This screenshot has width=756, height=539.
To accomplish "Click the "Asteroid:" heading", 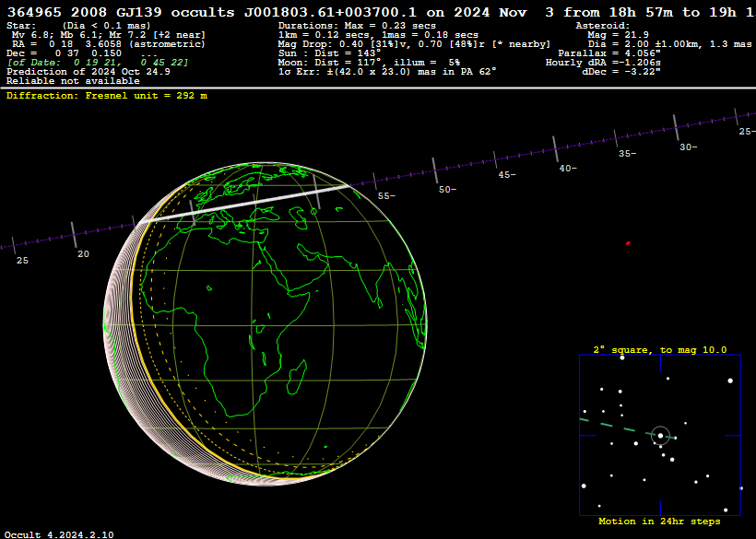I will tap(603, 26).
